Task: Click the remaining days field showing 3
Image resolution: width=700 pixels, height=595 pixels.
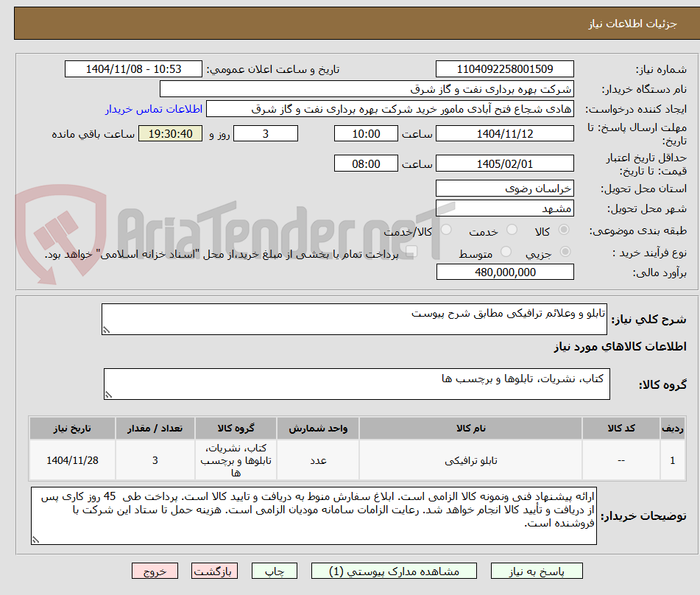Action: pos(266,133)
